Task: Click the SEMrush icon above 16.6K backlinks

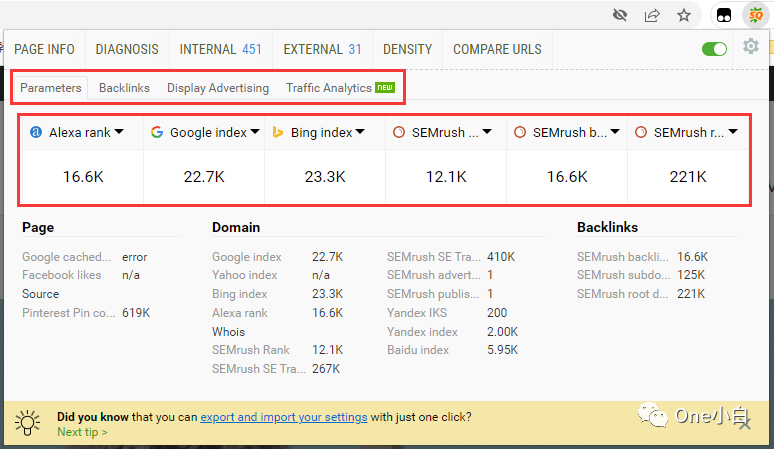Action: (x=520, y=132)
